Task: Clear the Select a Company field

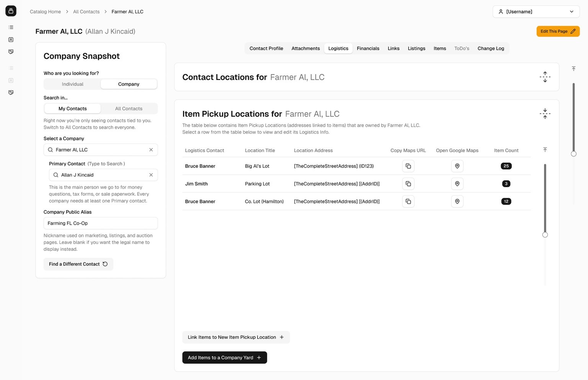Action: 151,150
